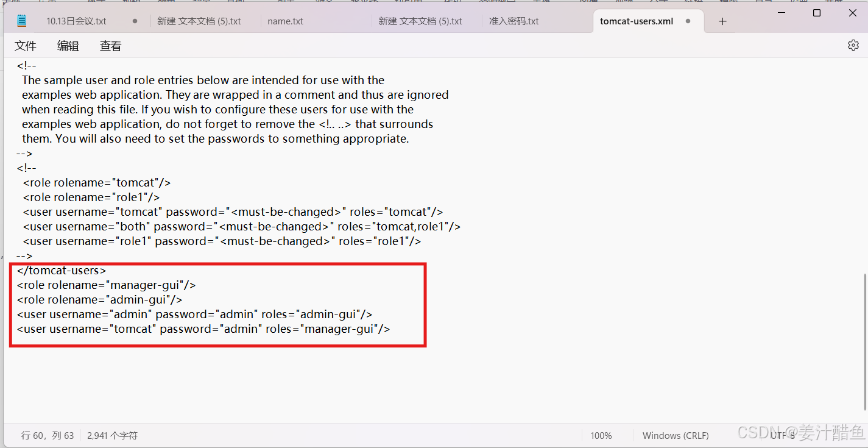This screenshot has height=448, width=868.
Task: Click user tomcat line with roles="manager-gui"
Action: [203, 329]
